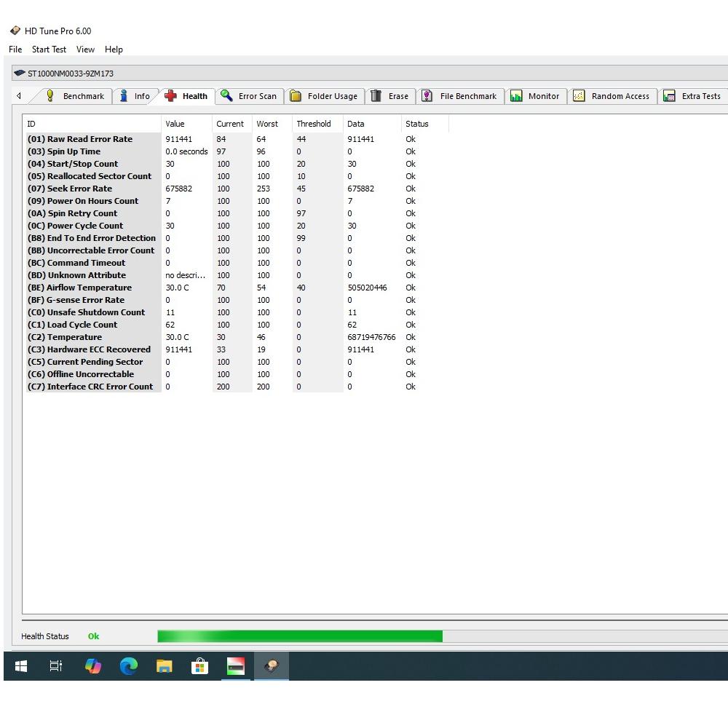
Task: Open the File menu
Action: tap(15, 50)
